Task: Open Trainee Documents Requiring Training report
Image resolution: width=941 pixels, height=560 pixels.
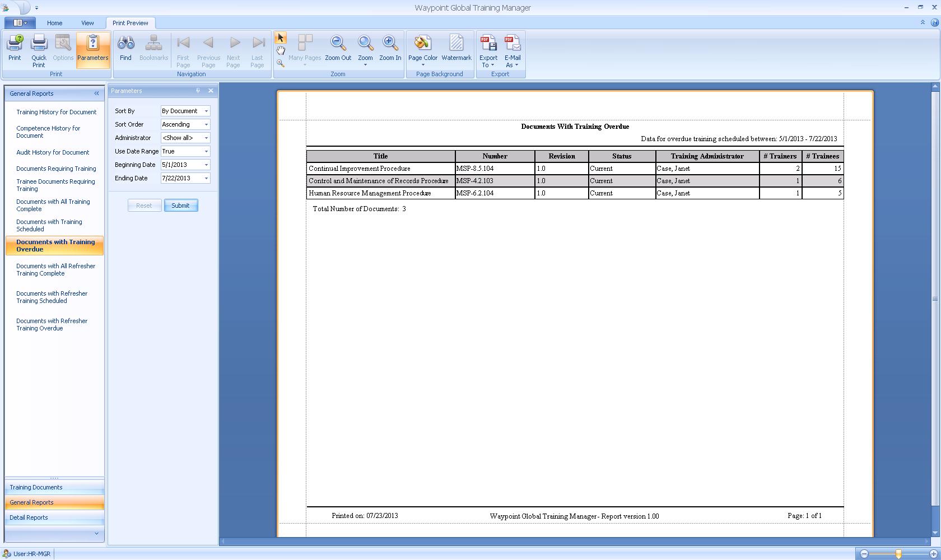Action: tap(55, 185)
